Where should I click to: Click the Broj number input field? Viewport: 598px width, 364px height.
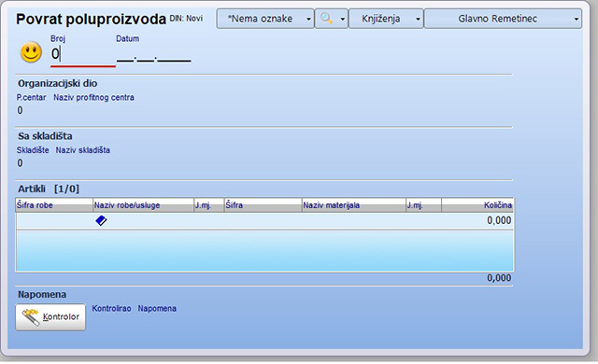coord(83,54)
